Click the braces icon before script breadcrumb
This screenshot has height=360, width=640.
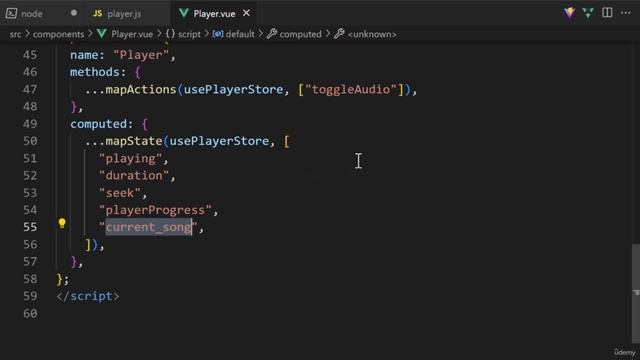tap(170, 34)
